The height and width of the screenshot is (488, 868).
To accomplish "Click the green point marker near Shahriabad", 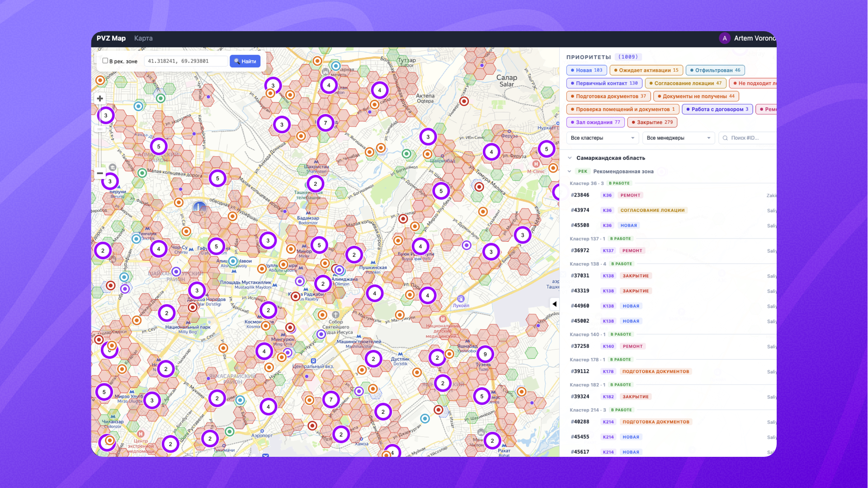I will click(406, 154).
